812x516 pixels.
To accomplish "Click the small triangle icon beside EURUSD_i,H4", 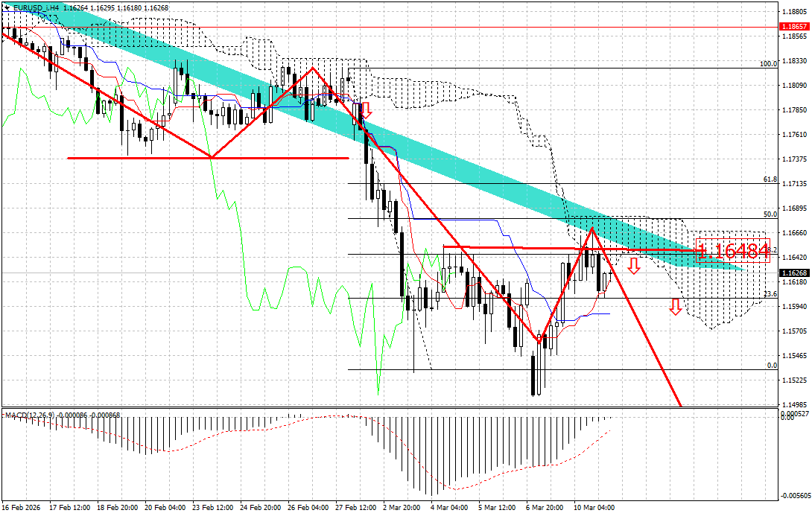I will [6, 7].
